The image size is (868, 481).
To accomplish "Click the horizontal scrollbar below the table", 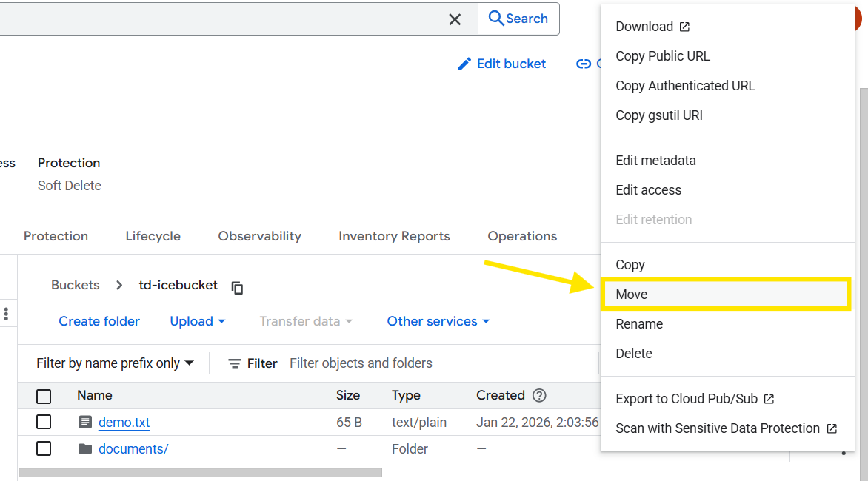I will point(200,472).
